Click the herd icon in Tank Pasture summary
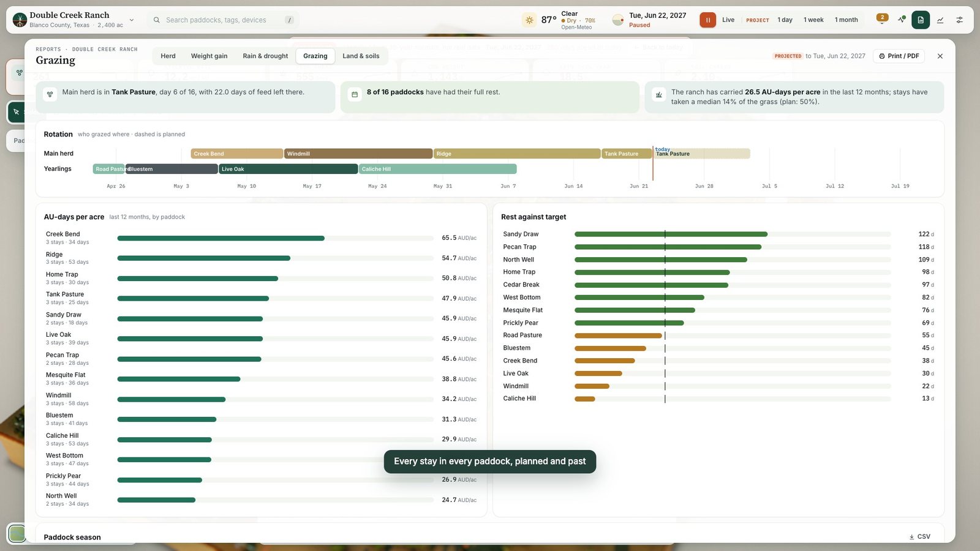 pos(50,94)
